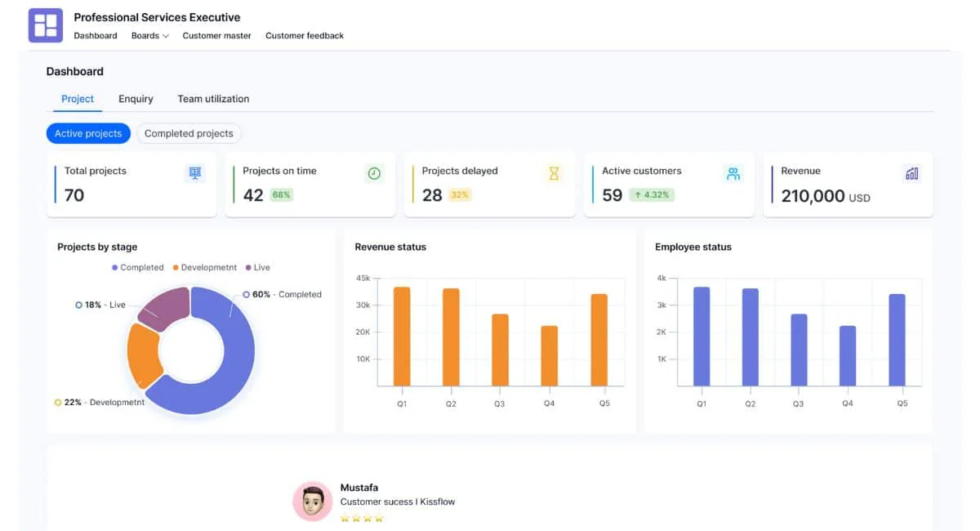The width and height of the screenshot is (980, 531).
Task: Click the Projects delayed value 28
Action: click(x=432, y=195)
